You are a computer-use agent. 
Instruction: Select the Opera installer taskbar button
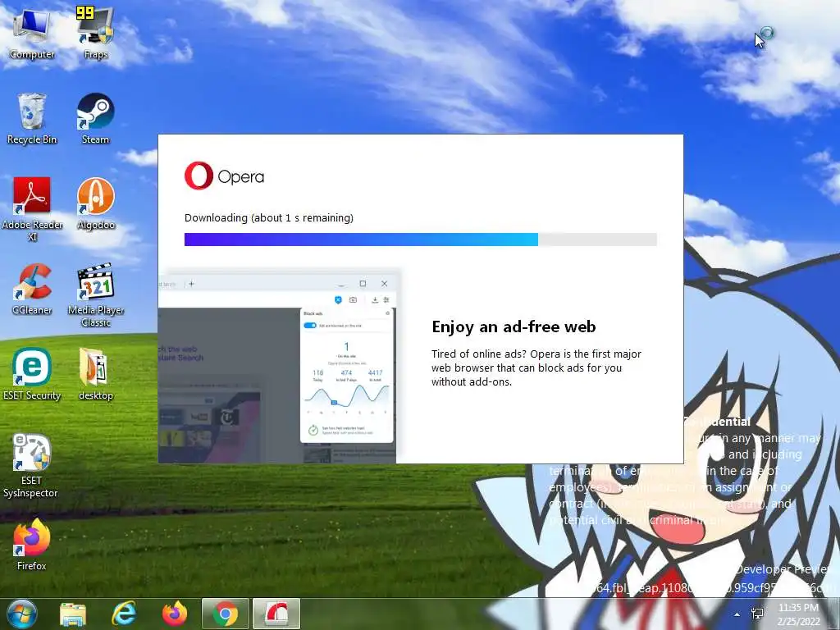click(276, 614)
